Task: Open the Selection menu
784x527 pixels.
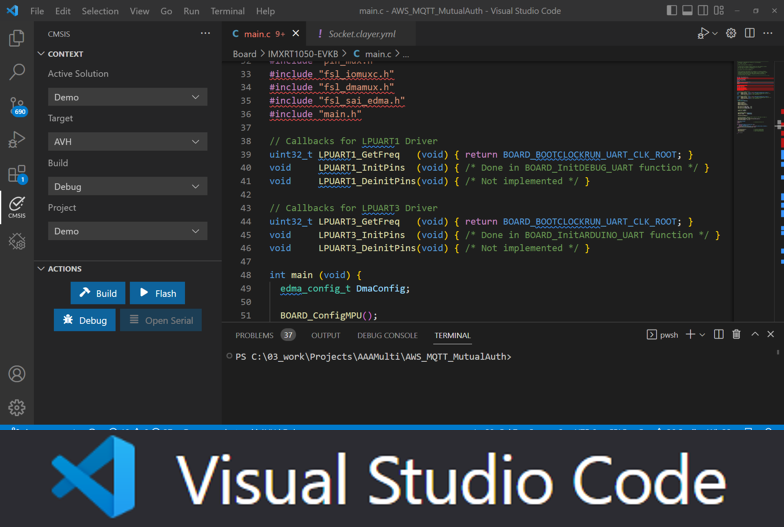Action: click(x=100, y=10)
